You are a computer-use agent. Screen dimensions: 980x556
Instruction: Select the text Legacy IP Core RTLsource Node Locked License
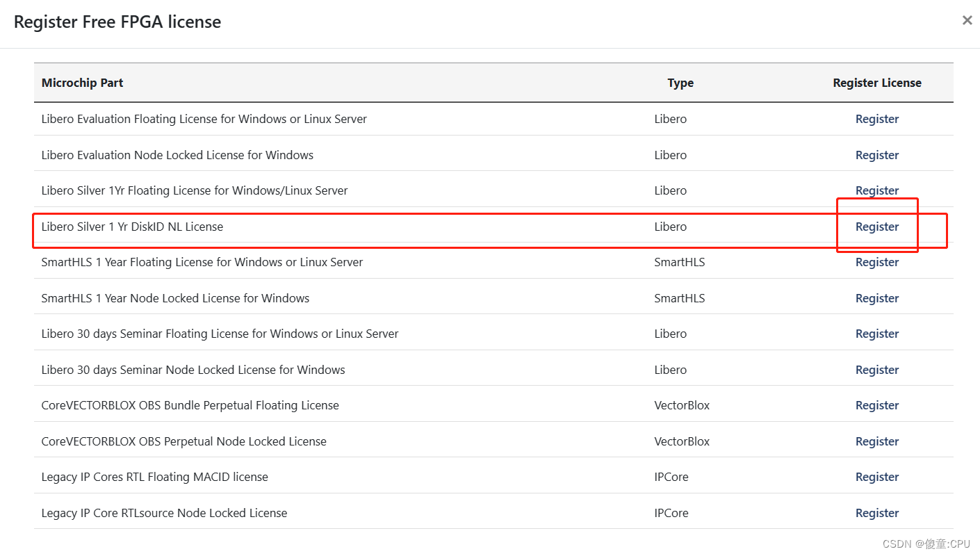pyautogui.click(x=164, y=513)
